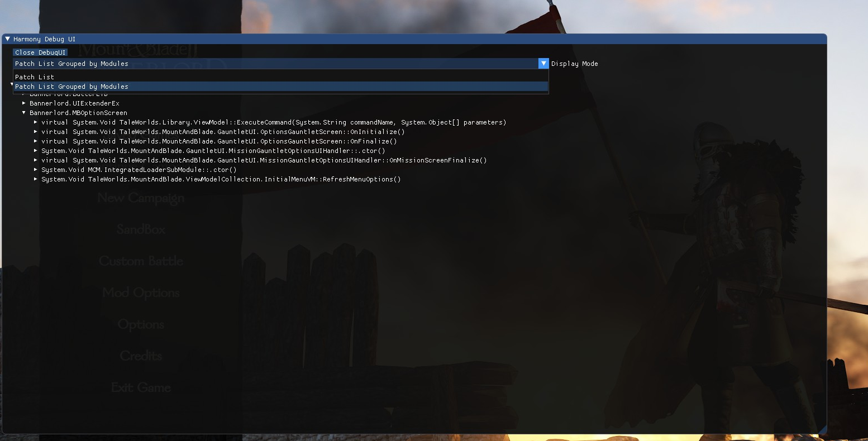Open Mod Options in the game menu
This screenshot has height=441, width=868.
[141, 293]
